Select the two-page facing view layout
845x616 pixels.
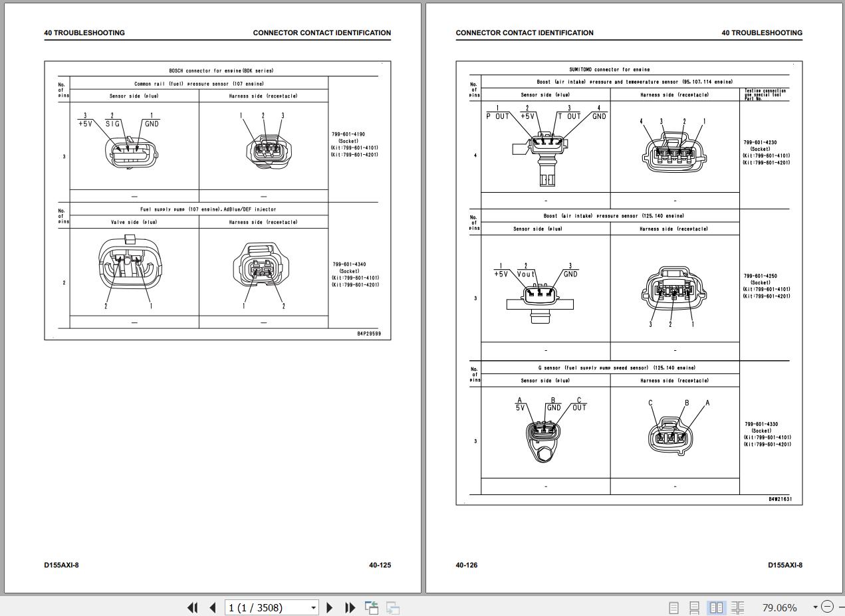716,607
